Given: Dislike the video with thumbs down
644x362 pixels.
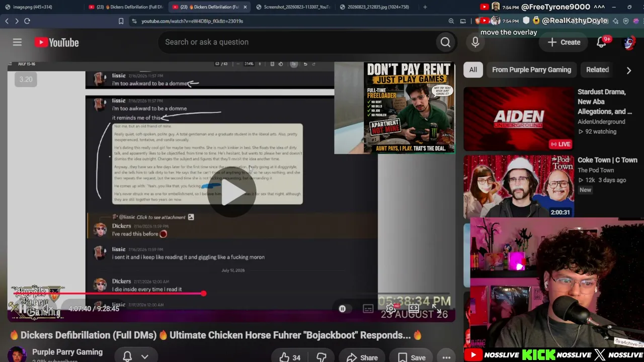Looking at the screenshot, I should pos(321,357).
